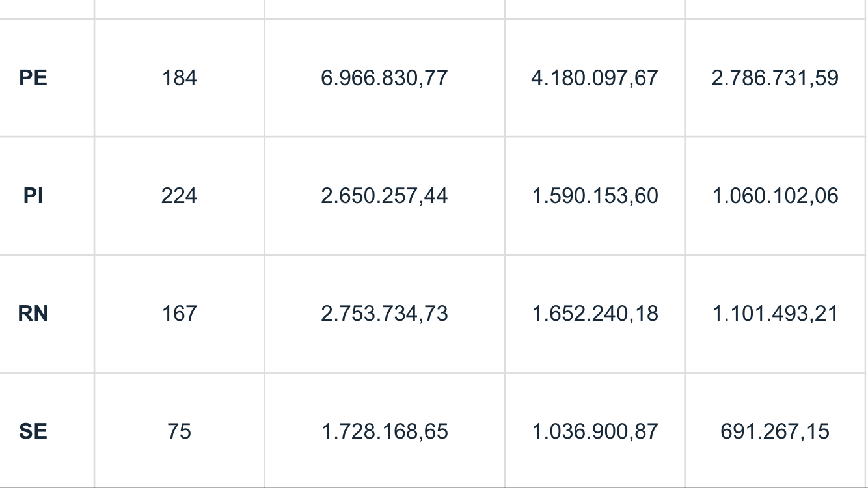Select the SE state cell
The image size is (868, 488).
pos(33,431)
